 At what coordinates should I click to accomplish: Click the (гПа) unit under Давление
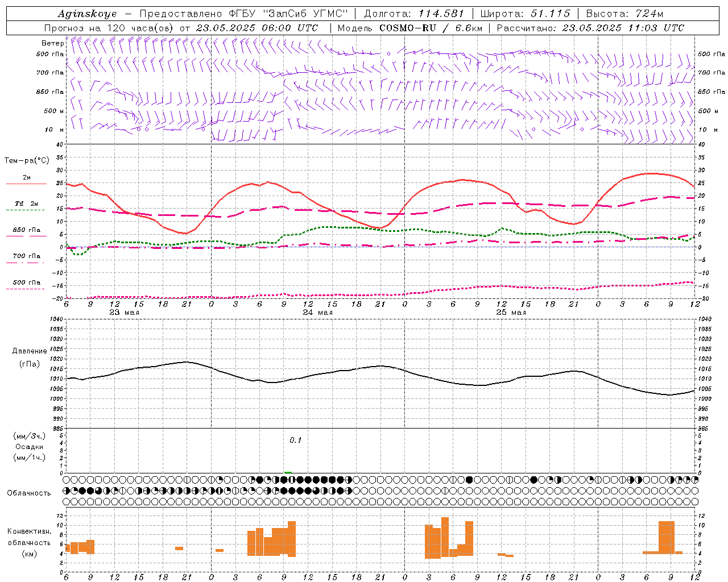pyautogui.click(x=30, y=364)
